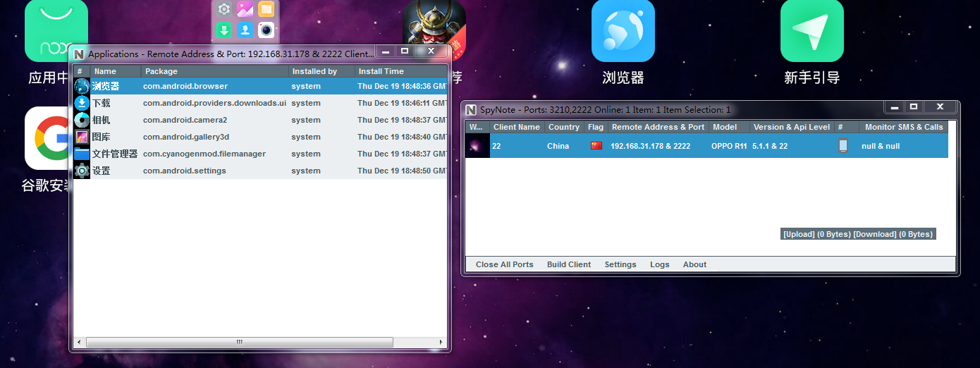980x368 pixels.
Task: Click the null & null monitor cell
Action: [881, 146]
